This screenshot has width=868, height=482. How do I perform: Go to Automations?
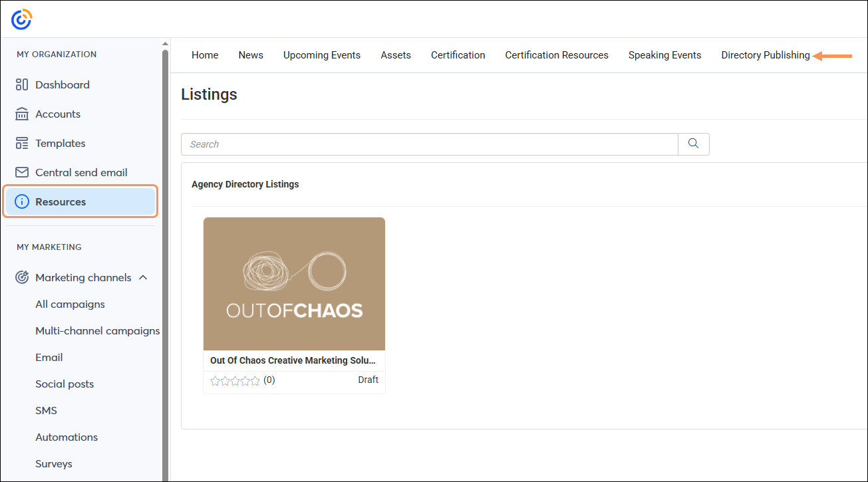[67, 437]
